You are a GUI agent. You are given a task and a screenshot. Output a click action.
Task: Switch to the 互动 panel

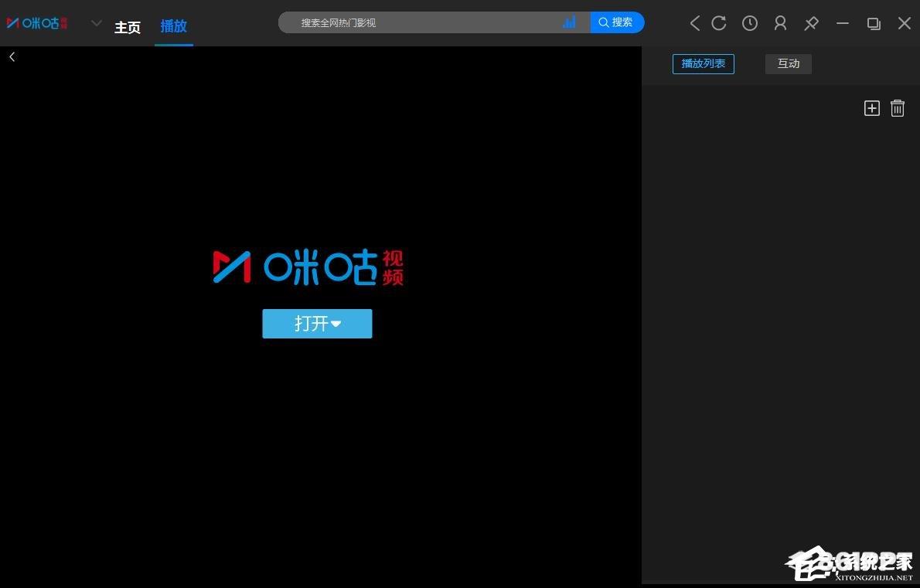(x=788, y=64)
